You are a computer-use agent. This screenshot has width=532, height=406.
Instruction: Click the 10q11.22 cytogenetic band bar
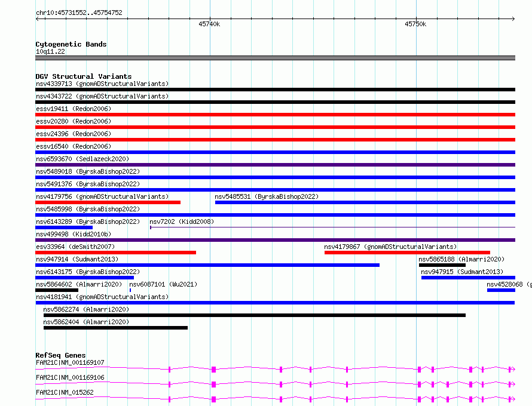tap(275, 58)
